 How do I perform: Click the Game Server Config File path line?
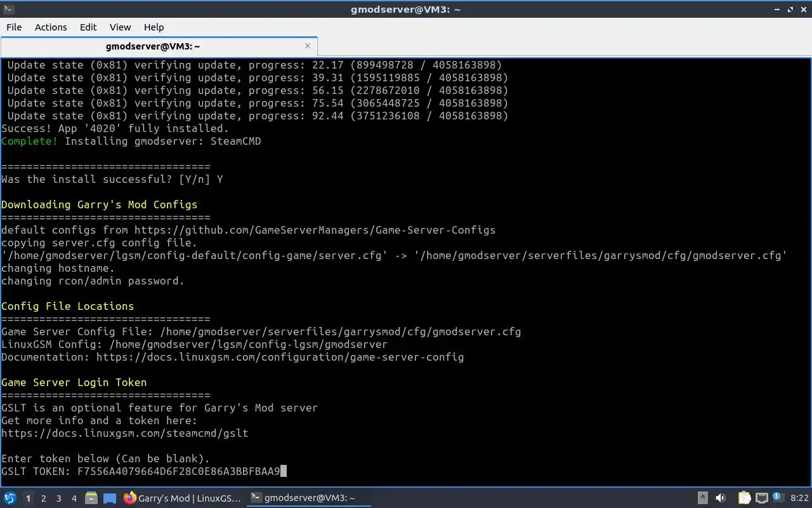261,331
